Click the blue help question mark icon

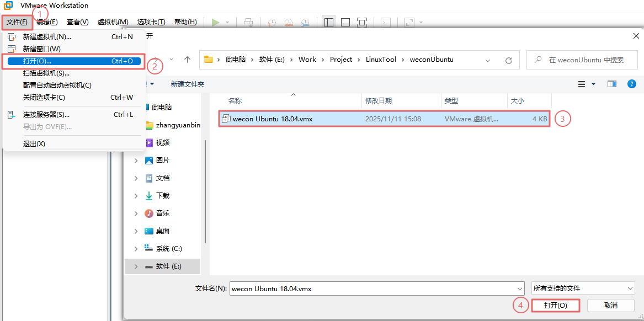(632, 84)
